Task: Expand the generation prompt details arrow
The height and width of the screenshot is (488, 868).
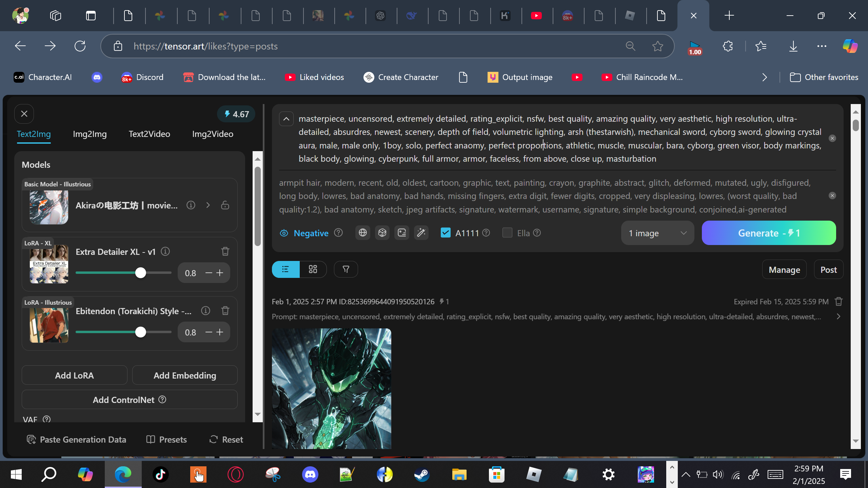Action: (839, 317)
